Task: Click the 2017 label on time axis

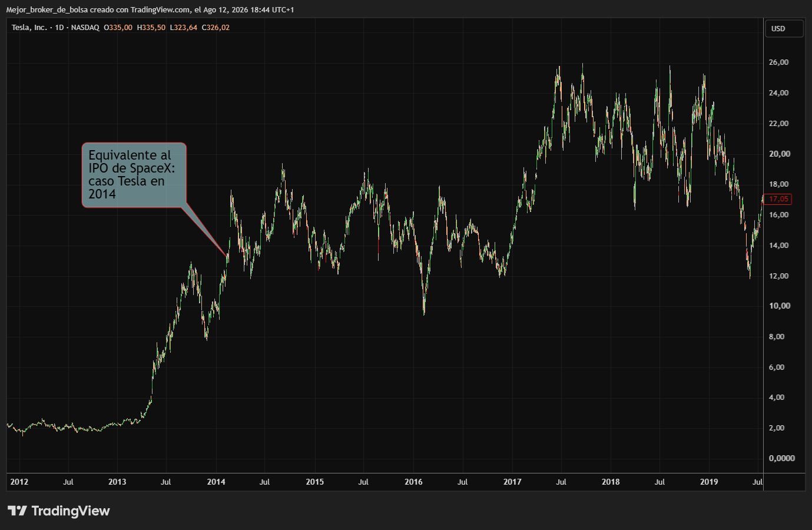Action: [x=512, y=482]
